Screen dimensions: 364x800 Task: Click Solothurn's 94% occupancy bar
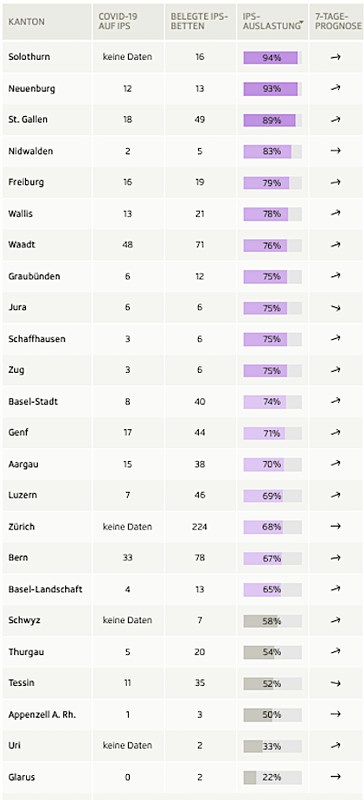point(273,58)
